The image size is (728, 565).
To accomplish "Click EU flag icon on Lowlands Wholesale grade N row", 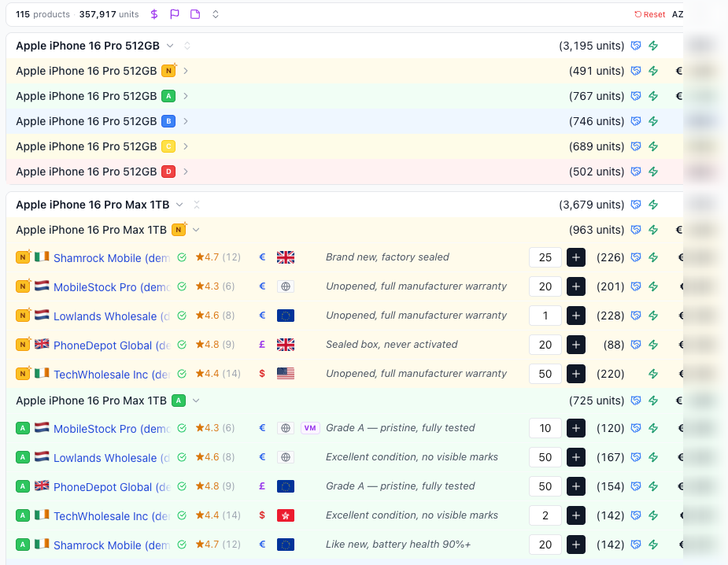I will [x=286, y=316].
